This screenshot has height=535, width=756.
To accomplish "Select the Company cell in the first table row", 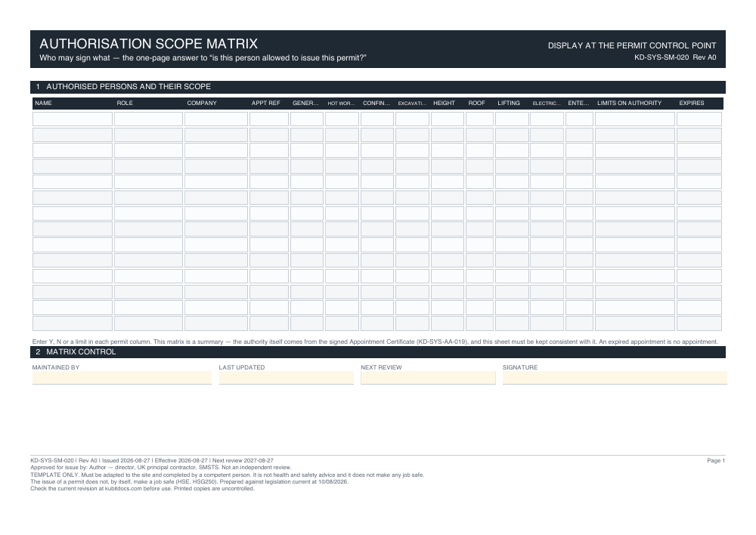I will click(x=216, y=119).
